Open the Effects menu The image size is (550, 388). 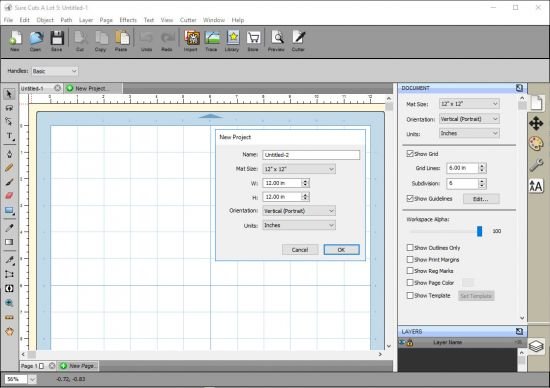[128, 20]
